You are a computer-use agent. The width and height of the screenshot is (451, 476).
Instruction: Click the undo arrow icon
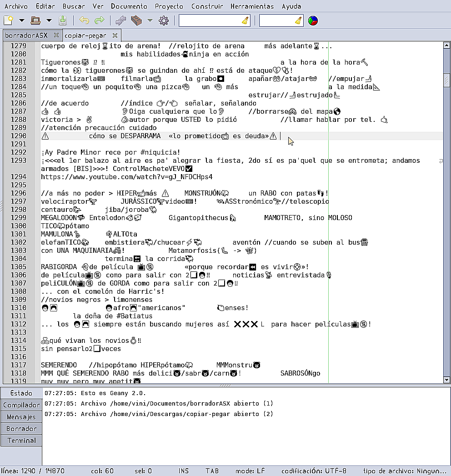click(84, 20)
